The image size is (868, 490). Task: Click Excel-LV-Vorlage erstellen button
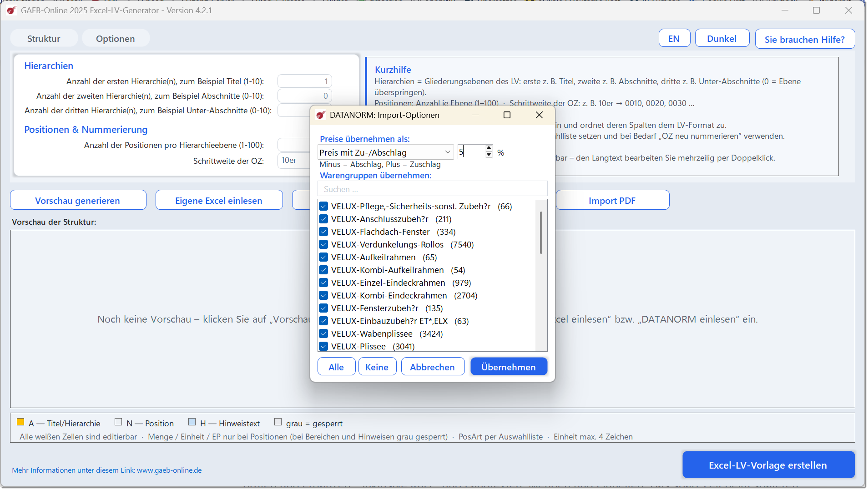[x=768, y=465]
